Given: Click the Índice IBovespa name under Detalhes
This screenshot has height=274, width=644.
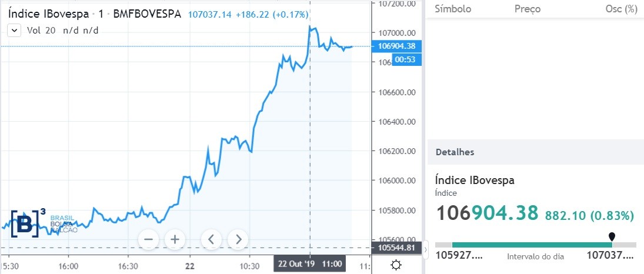Looking at the screenshot, I should (475, 181).
